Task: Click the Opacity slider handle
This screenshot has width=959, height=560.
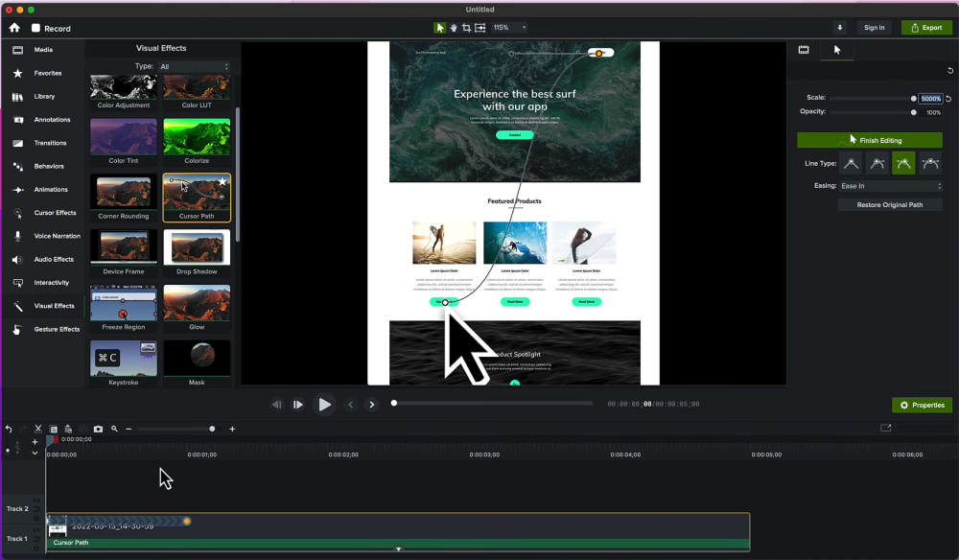Action: [x=913, y=112]
